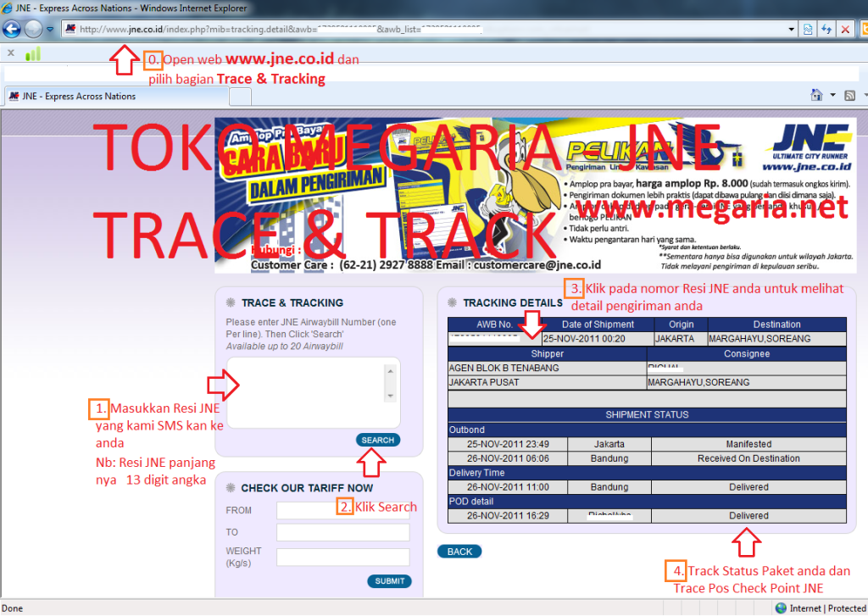Close the toolbar with the gray X
The image size is (868, 616).
coord(10,53)
